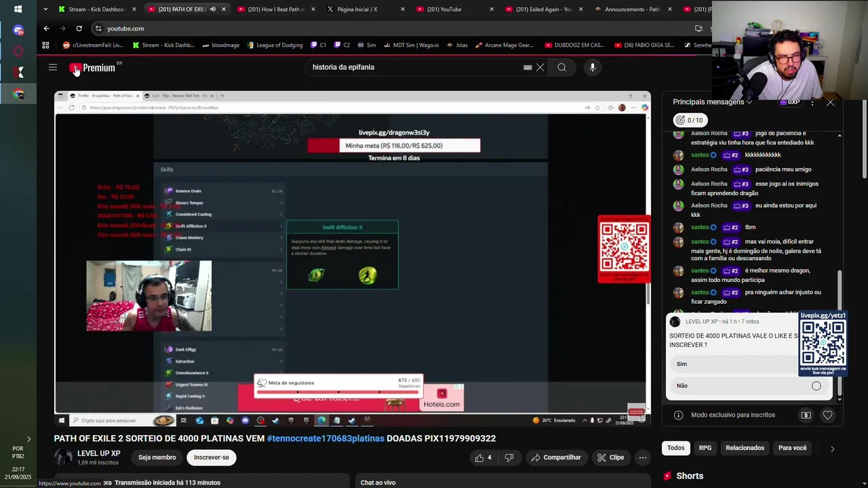
Task: Click the search field with historia da epifania
Action: coord(414,67)
